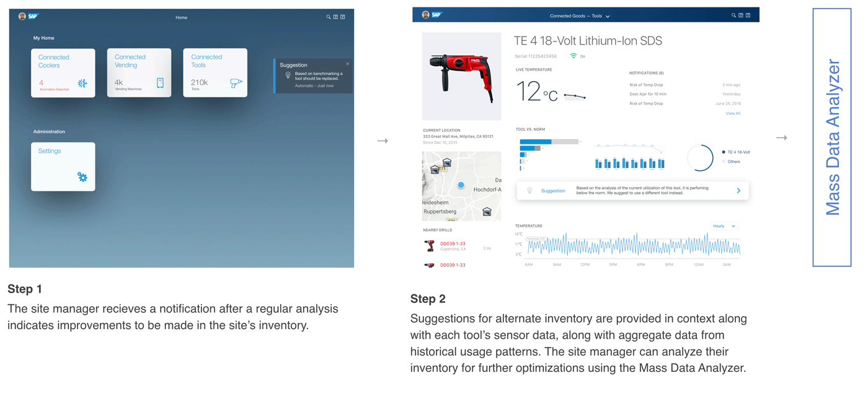
Task: Click the drill thumbnail beside Cupertino, CA
Action: tap(429, 245)
